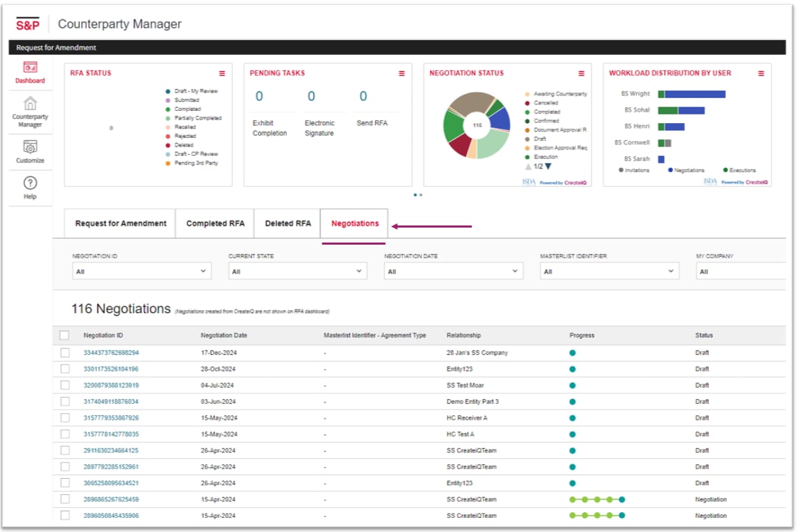Switch to the Deleted RFA tab

287,223
